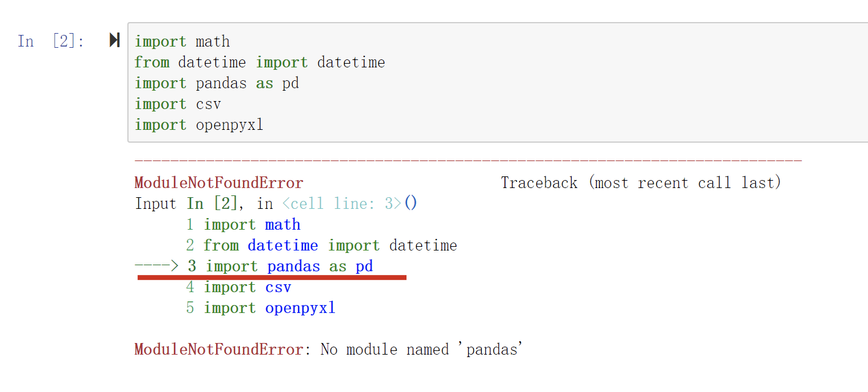The height and width of the screenshot is (392, 868).
Task: Click 'import openpyxl' in the input cell
Action: pyautogui.click(x=199, y=125)
